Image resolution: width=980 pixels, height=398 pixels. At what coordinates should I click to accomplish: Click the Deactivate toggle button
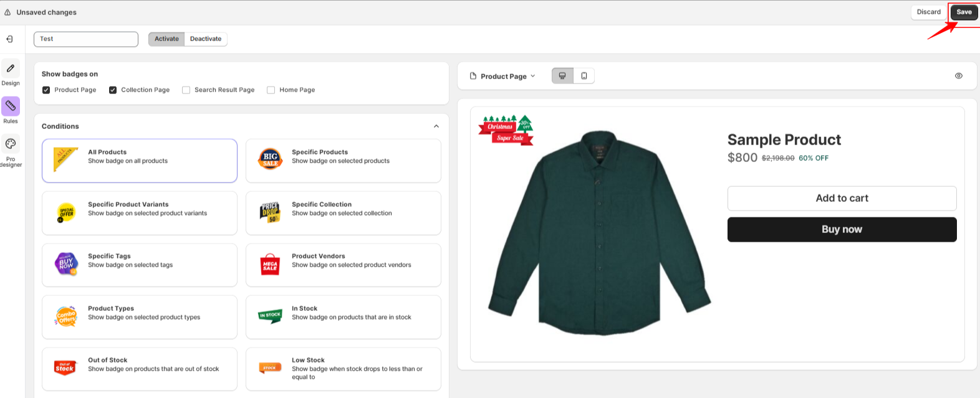tap(206, 39)
